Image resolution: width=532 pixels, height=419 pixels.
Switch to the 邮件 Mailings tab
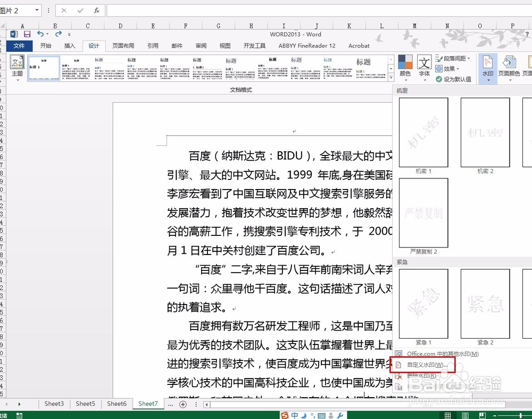tap(177, 46)
